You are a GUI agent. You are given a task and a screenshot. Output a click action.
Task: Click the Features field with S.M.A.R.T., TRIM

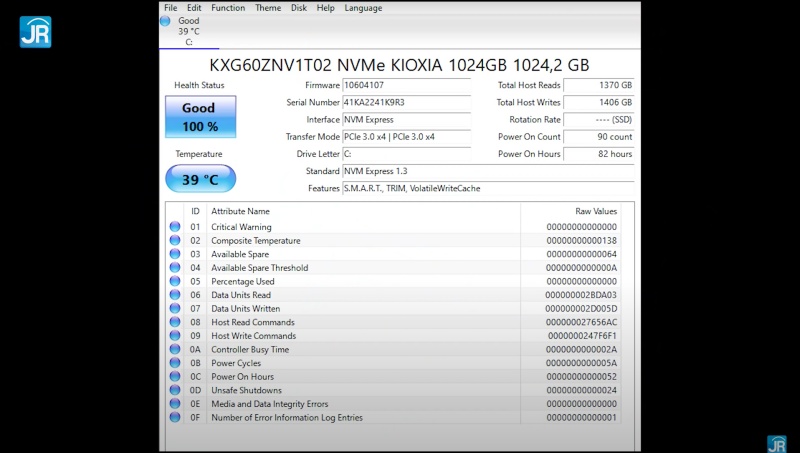488,188
